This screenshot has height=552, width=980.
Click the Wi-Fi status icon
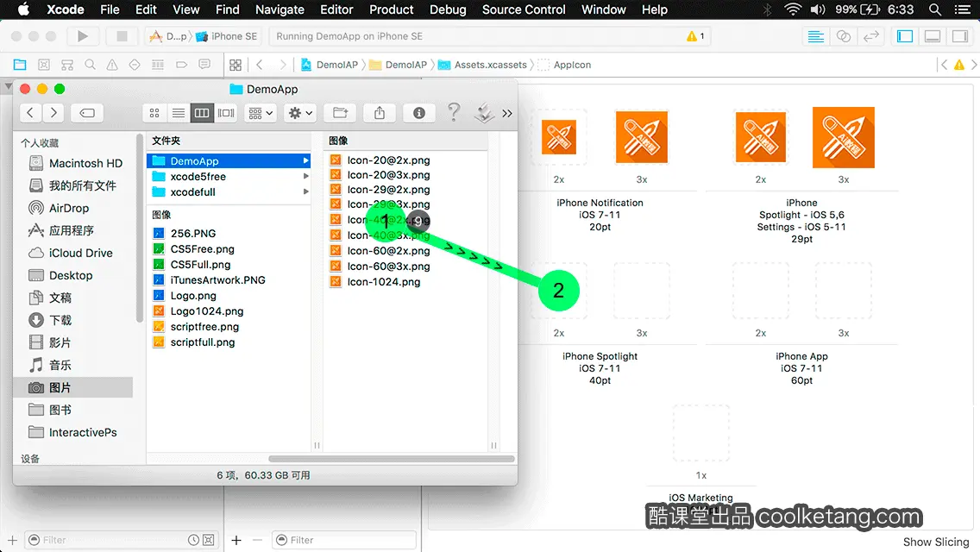pyautogui.click(x=793, y=9)
